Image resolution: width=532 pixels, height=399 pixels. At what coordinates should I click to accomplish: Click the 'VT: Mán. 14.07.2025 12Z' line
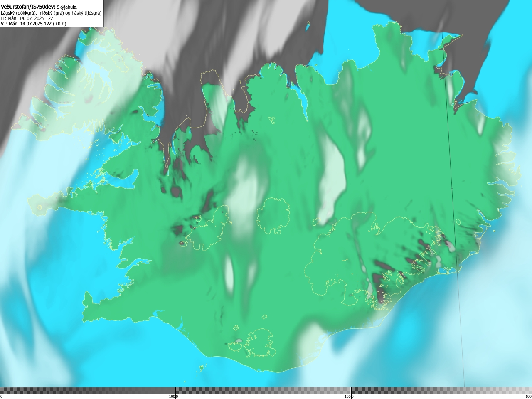point(26,24)
